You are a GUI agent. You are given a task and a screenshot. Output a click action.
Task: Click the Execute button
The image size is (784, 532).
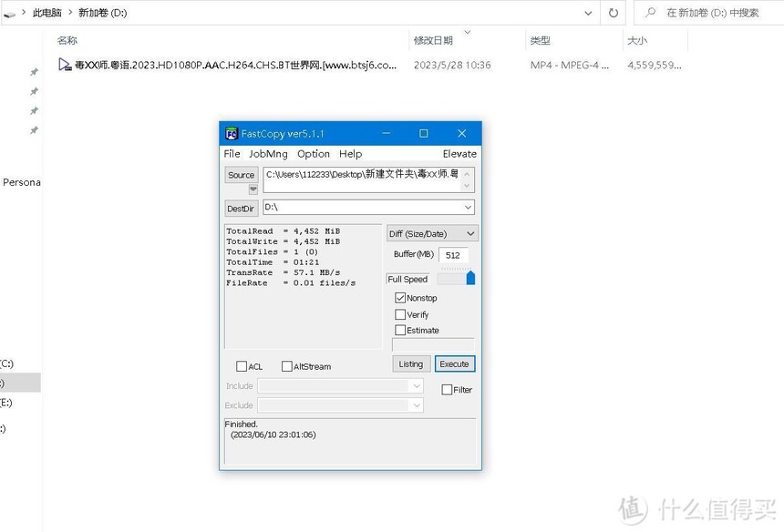coord(455,364)
